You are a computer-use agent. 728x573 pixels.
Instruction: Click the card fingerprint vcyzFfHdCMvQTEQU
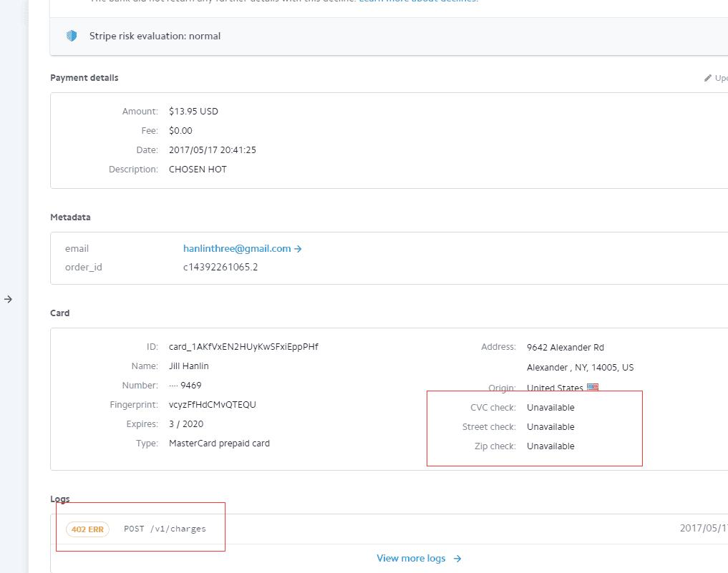[x=212, y=405]
